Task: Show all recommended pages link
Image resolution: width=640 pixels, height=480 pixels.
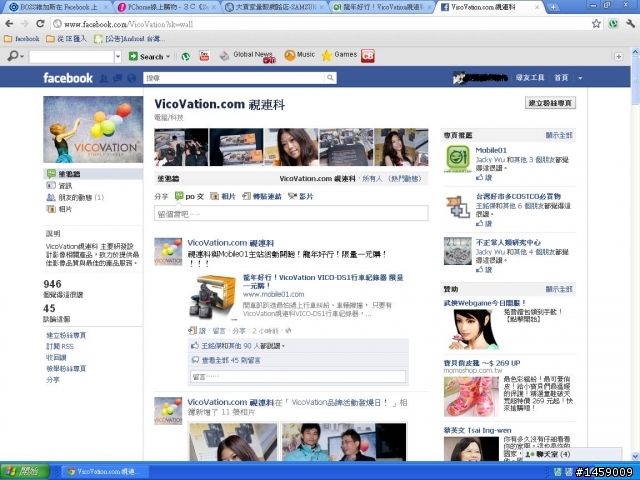Action: [x=559, y=135]
